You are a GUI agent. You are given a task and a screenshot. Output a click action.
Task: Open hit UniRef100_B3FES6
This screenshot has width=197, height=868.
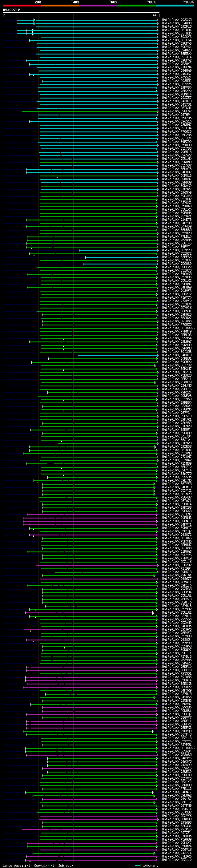point(177,257)
